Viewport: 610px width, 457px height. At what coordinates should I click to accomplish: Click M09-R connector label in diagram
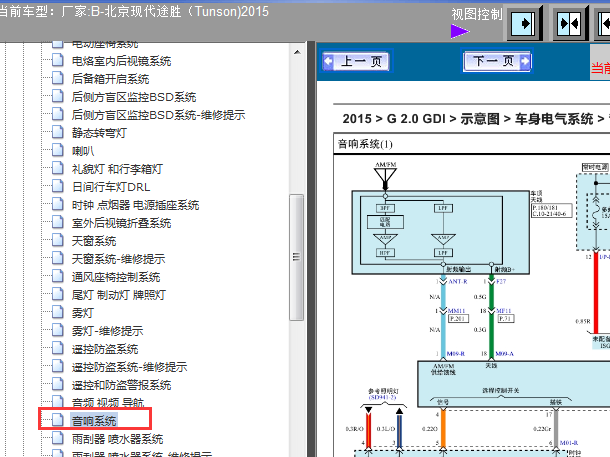[456, 354]
